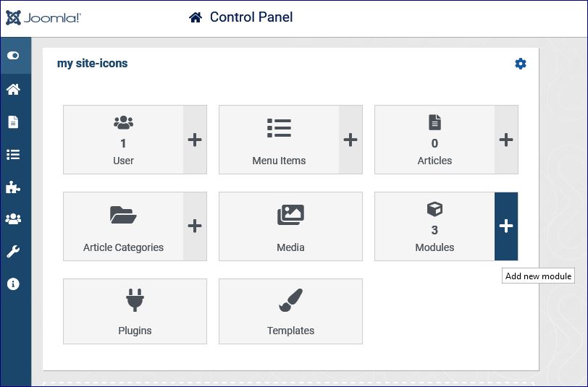Add a new menu item with plus

pos(350,140)
